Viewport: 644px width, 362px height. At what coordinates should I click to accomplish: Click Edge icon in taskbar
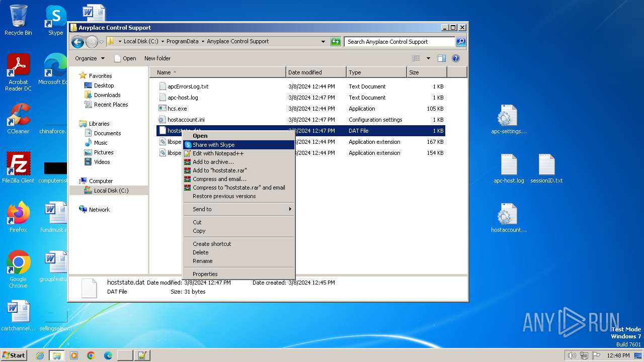click(x=108, y=355)
